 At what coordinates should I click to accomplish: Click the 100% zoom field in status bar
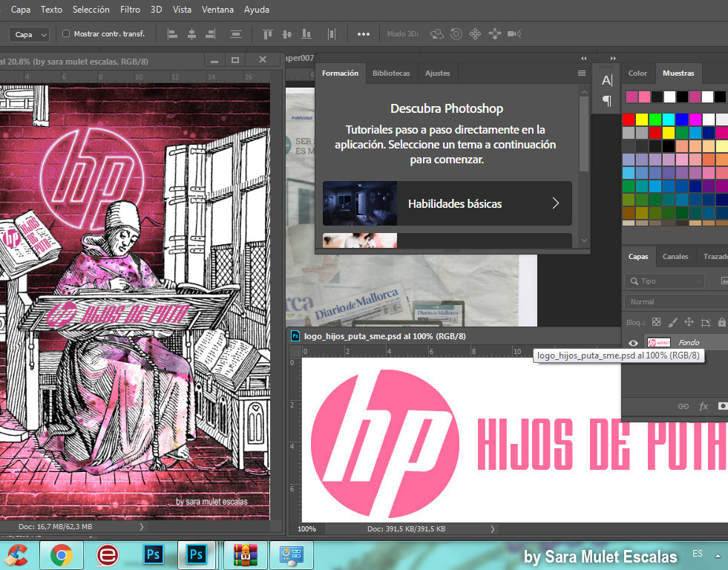coord(307,528)
